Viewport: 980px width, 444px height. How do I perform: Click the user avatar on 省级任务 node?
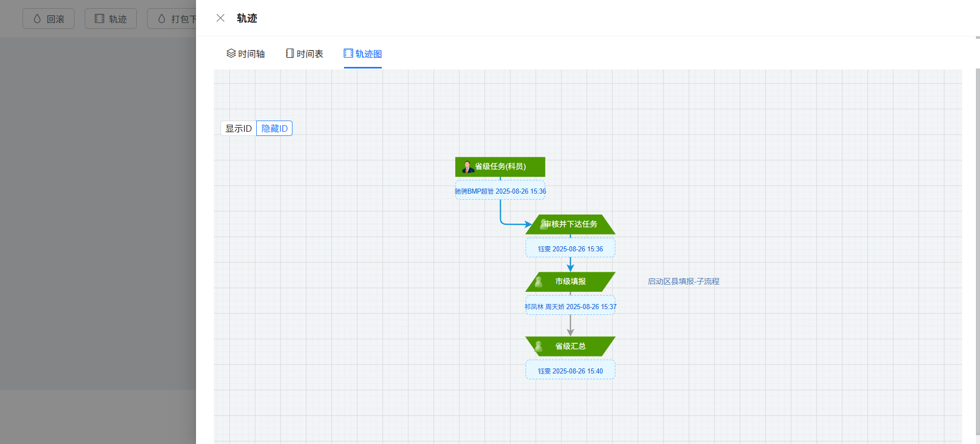pos(468,167)
